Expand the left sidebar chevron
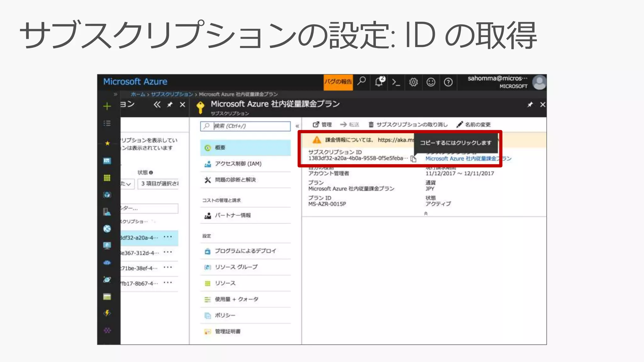This screenshot has width=644, height=362. click(115, 94)
